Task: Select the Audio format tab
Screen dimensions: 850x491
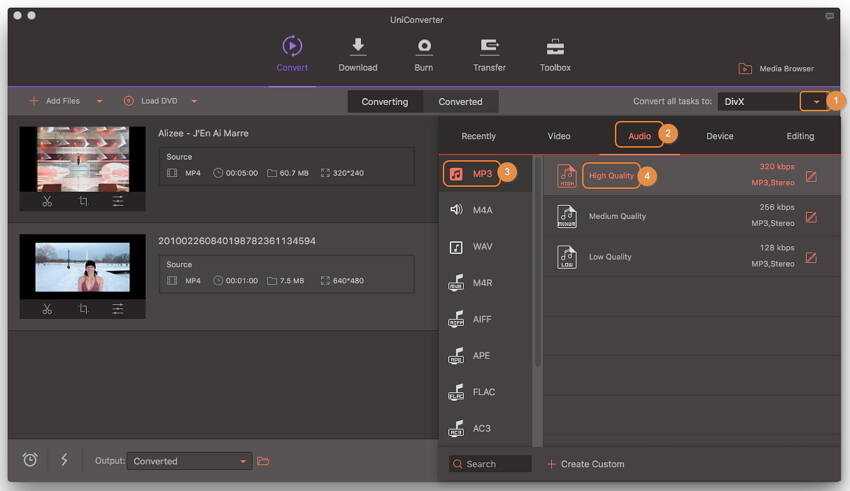Action: point(639,136)
